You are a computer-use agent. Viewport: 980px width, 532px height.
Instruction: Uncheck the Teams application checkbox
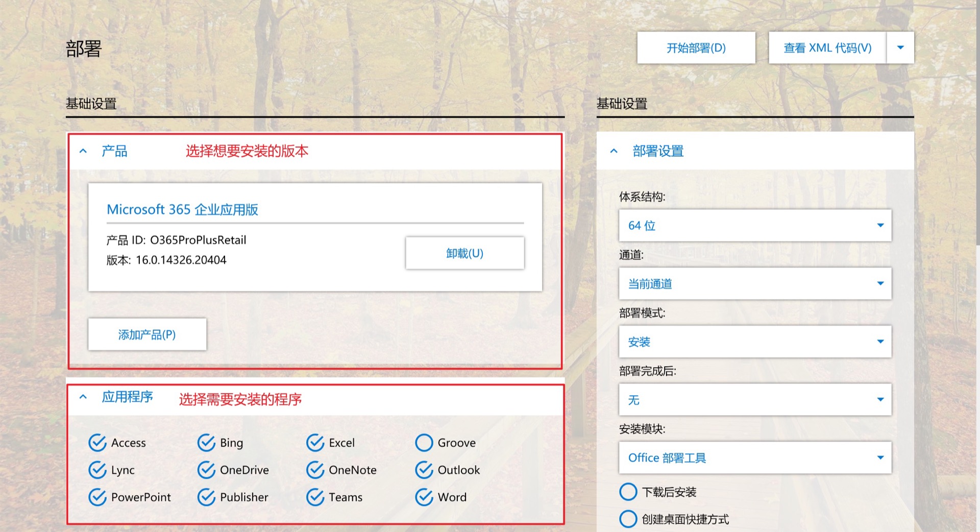(x=315, y=497)
